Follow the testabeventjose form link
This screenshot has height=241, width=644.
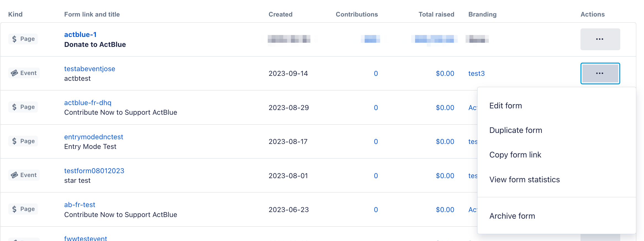click(x=89, y=69)
